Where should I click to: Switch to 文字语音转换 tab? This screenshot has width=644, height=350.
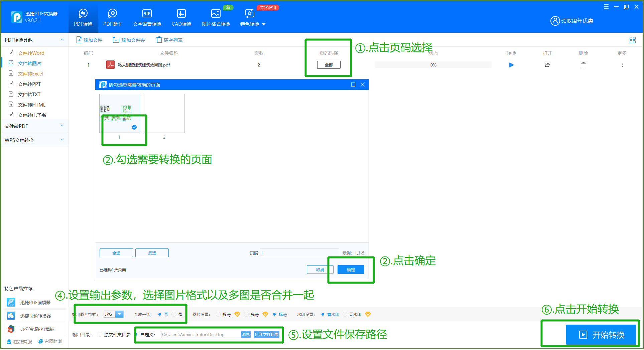(x=147, y=18)
